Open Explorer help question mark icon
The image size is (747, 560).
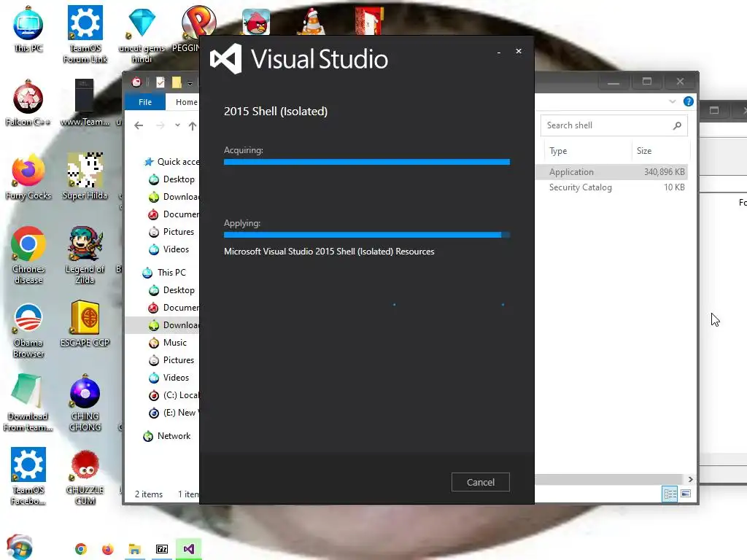[688, 101]
